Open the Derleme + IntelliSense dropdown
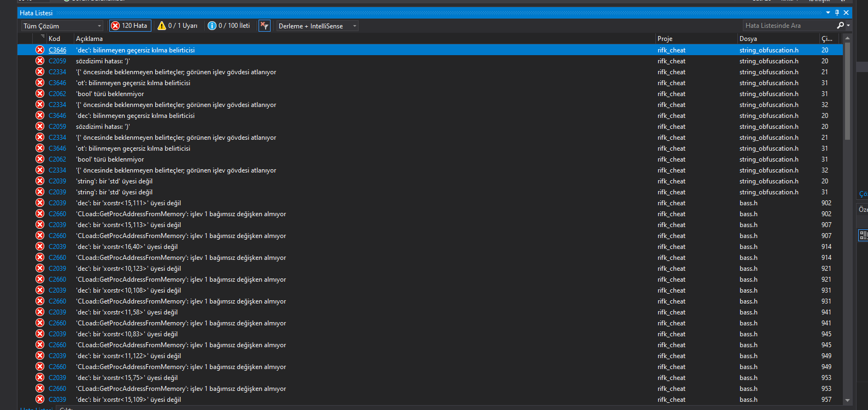Viewport: 868px width, 410px height. click(318, 26)
